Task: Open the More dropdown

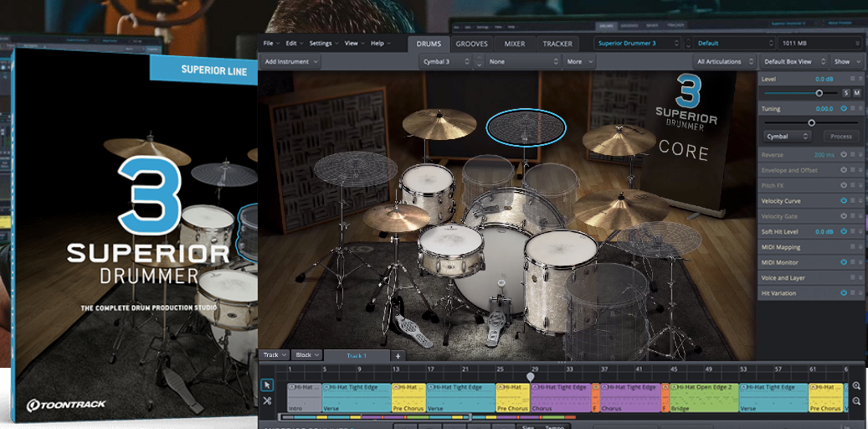Action: click(579, 61)
